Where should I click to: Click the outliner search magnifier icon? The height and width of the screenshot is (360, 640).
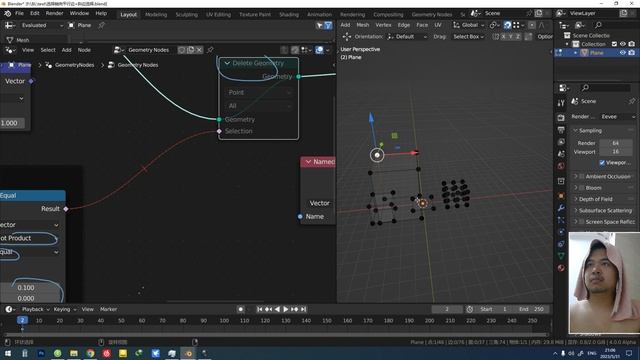pyautogui.click(x=598, y=25)
